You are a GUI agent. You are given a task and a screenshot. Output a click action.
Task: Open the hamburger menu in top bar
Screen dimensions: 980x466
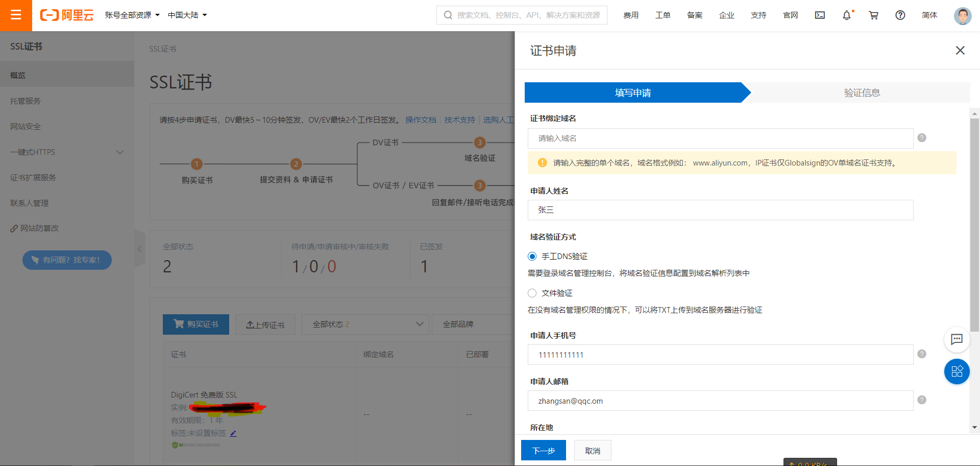[16, 15]
